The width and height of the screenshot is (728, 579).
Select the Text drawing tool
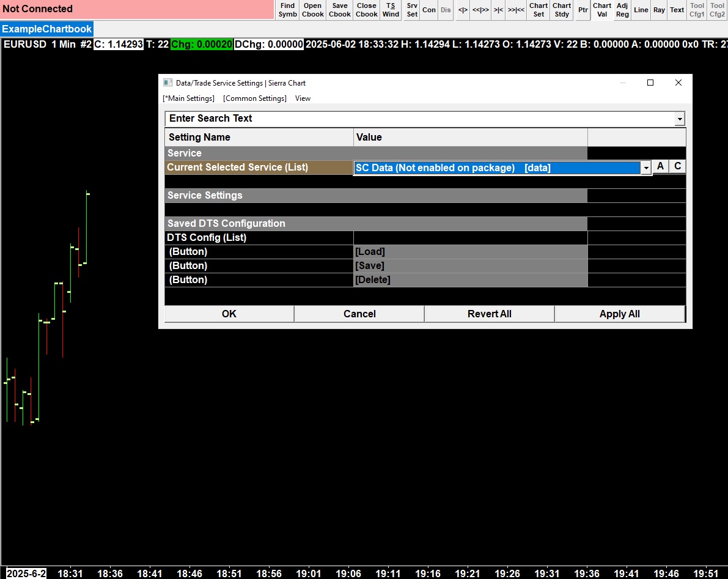pos(677,10)
